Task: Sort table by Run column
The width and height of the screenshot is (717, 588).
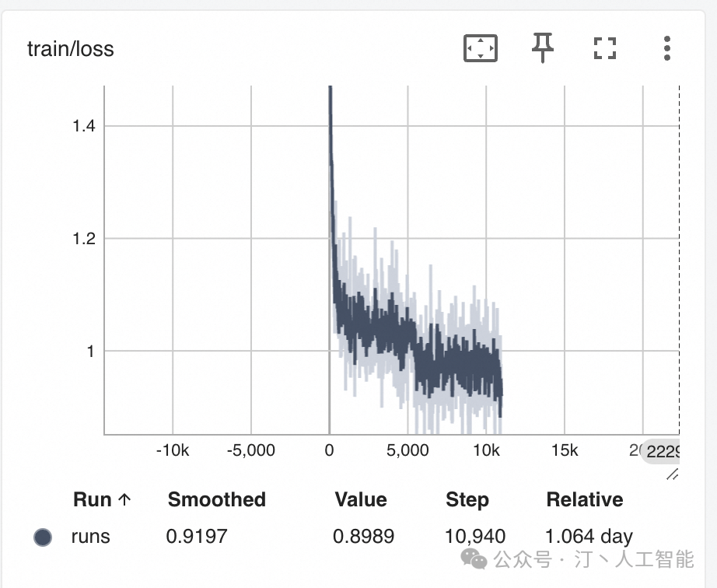Action: click(x=93, y=499)
